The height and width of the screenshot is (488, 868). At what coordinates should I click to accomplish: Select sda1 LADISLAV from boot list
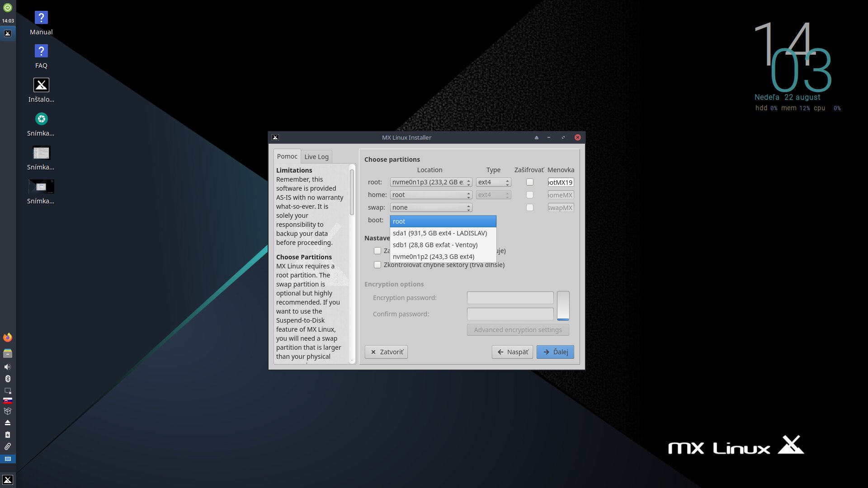click(x=439, y=233)
